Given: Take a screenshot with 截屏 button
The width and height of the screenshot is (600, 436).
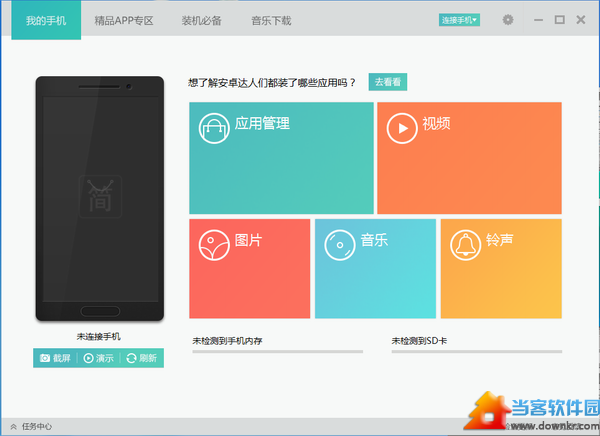Looking at the screenshot, I should coord(55,358).
